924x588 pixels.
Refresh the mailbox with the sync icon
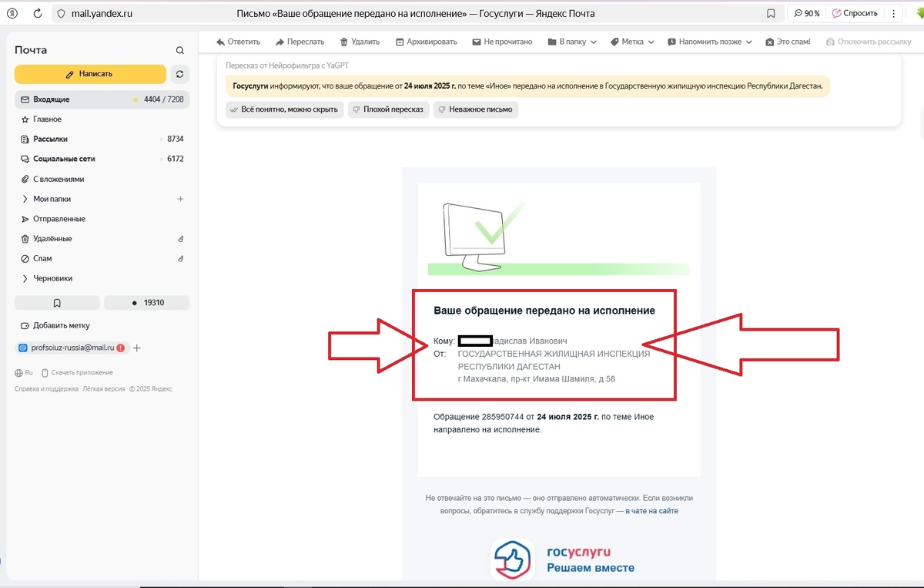coord(180,74)
